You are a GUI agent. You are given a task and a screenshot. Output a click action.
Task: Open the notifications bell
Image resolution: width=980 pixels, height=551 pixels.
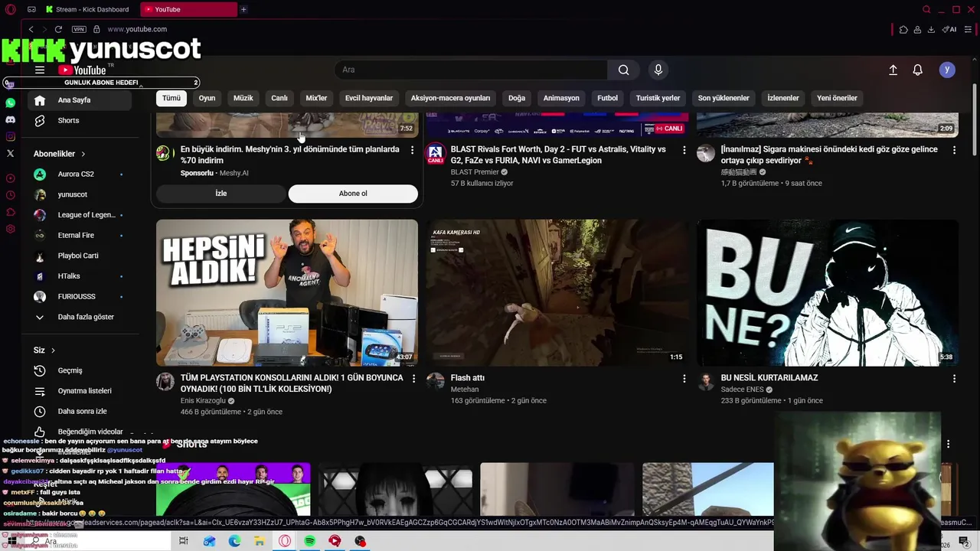click(917, 70)
